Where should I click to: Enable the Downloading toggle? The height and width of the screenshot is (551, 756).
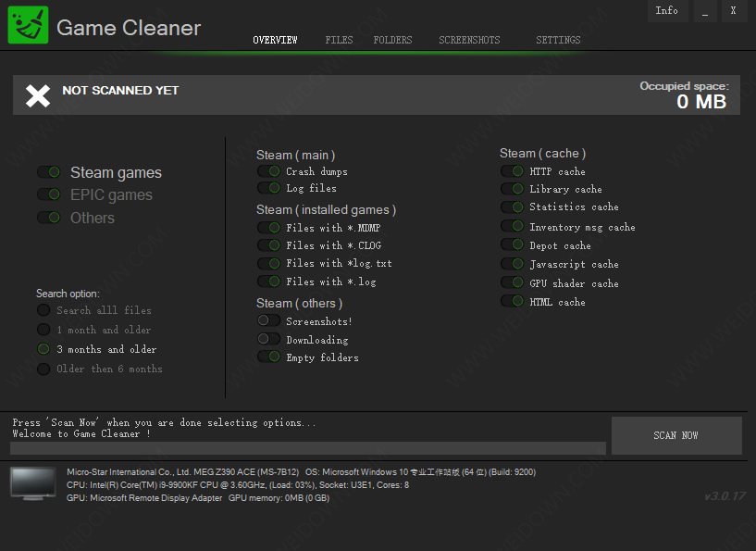268,339
